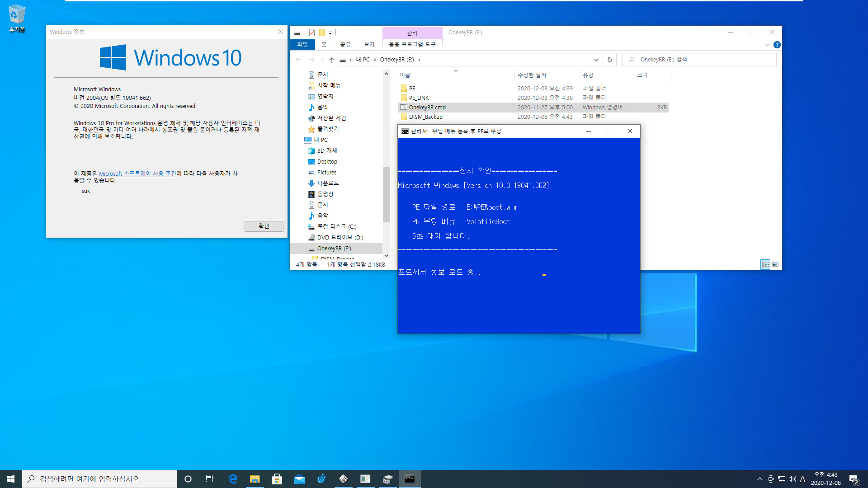
Task: Open the Application Tools ribbon tab
Action: pyautogui.click(x=412, y=44)
